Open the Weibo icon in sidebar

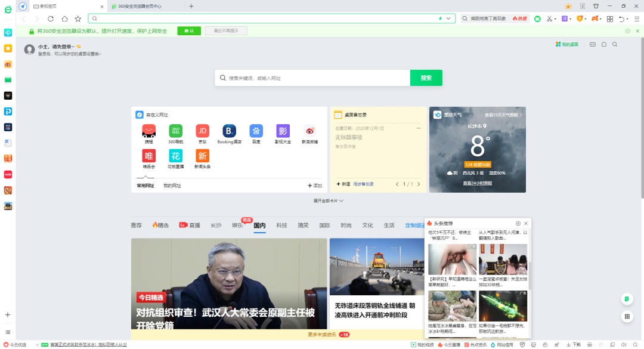(x=8, y=64)
